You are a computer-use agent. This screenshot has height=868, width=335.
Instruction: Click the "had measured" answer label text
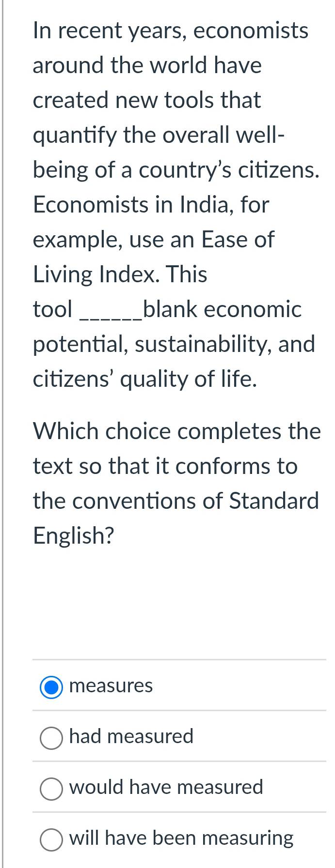click(x=131, y=736)
